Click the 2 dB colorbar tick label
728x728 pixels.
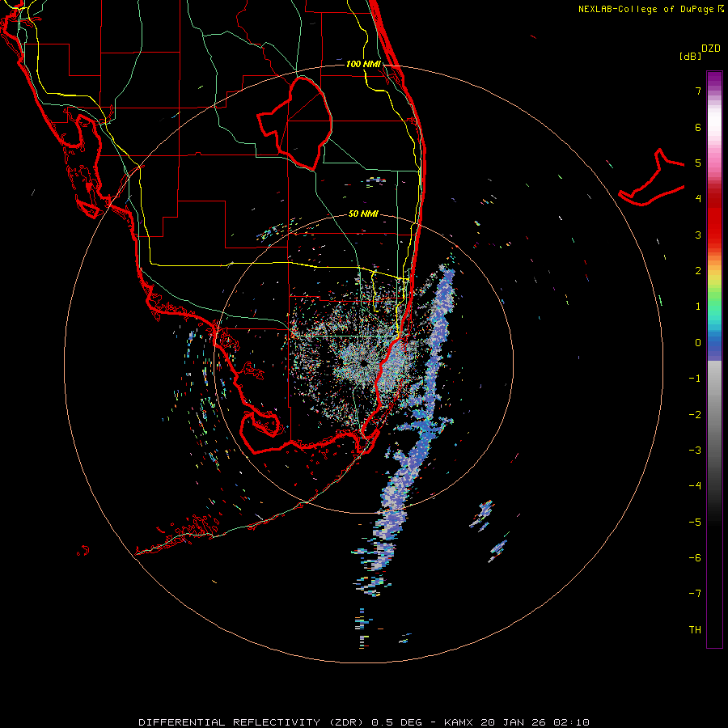(698, 271)
